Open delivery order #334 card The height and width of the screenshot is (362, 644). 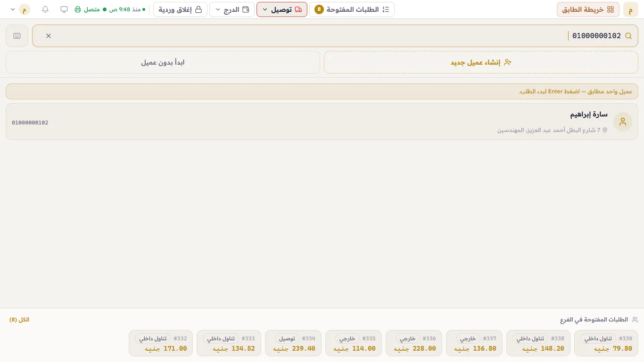[293, 343]
